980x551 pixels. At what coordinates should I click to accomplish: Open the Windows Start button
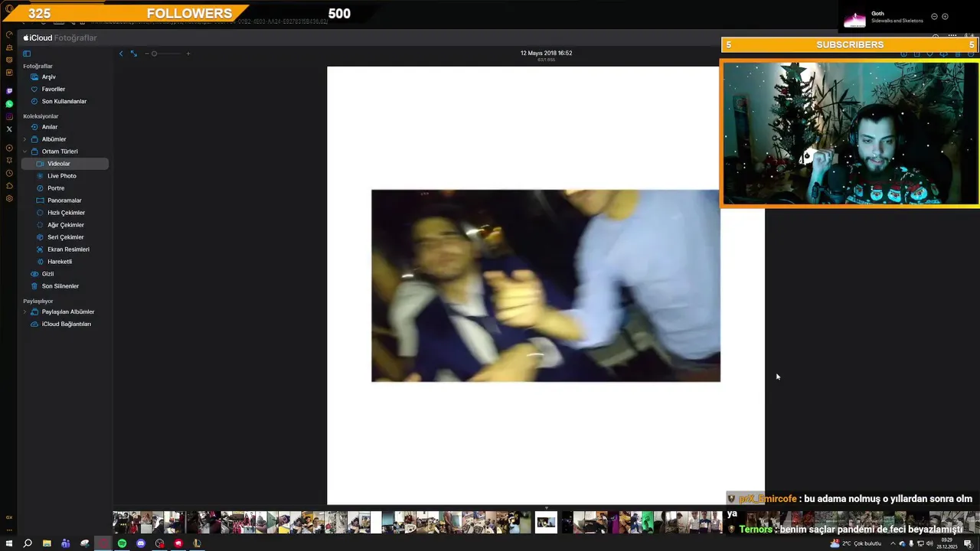pos(9,543)
